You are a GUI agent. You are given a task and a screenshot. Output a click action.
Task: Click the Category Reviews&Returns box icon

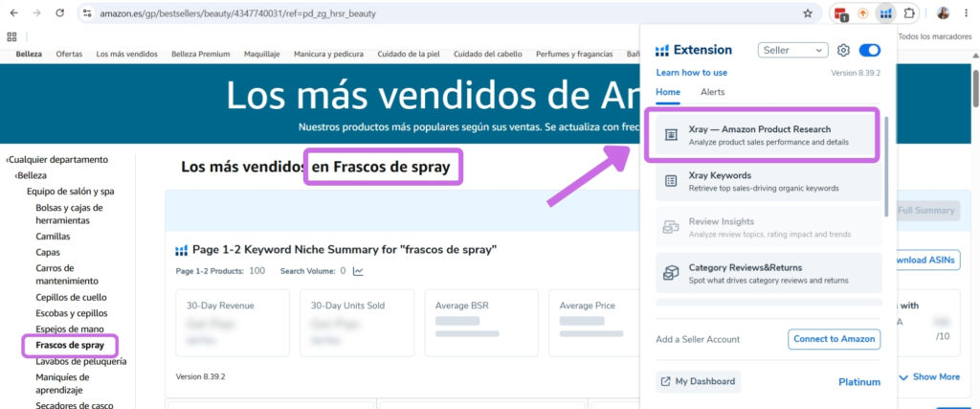(671, 273)
